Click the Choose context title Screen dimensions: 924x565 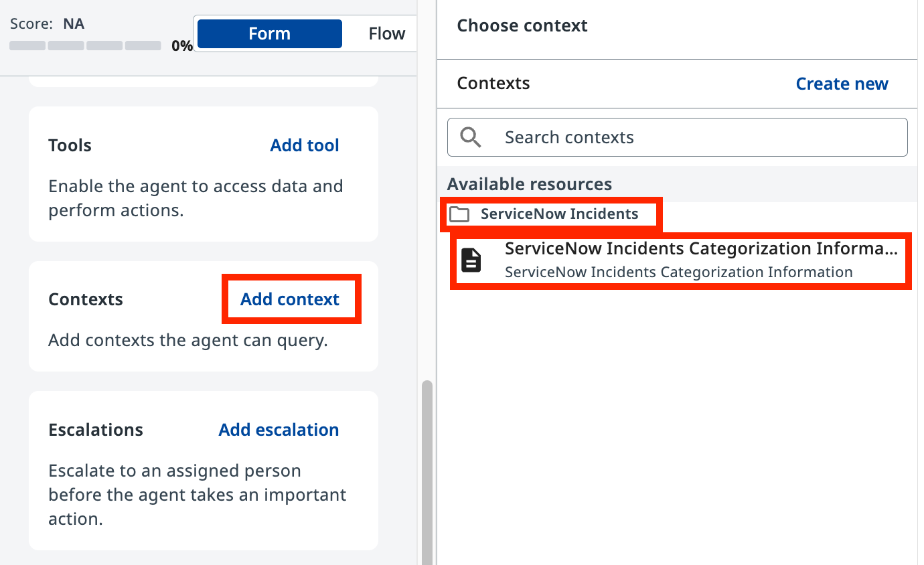tap(522, 26)
